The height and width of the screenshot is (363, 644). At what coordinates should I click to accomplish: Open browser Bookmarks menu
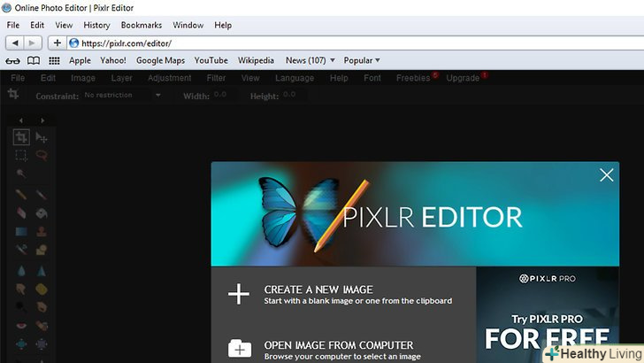142,25
